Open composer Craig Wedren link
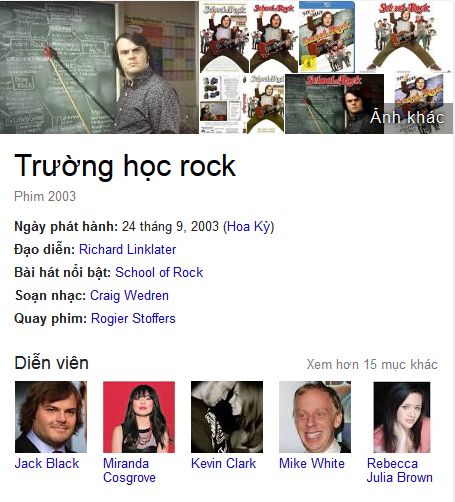The height and width of the screenshot is (502, 455). click(129, 295)
